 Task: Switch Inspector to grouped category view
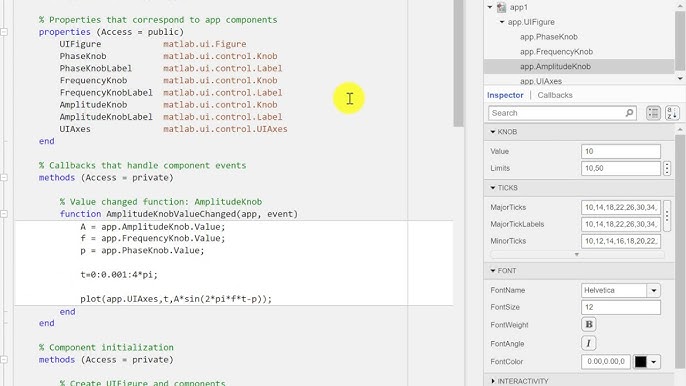[653, 113]
